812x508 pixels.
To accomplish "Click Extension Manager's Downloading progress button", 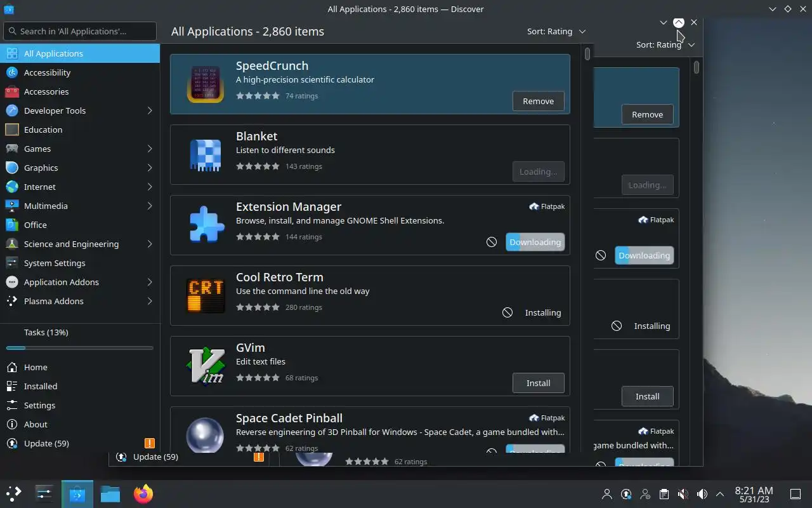I will coord(535,242).
